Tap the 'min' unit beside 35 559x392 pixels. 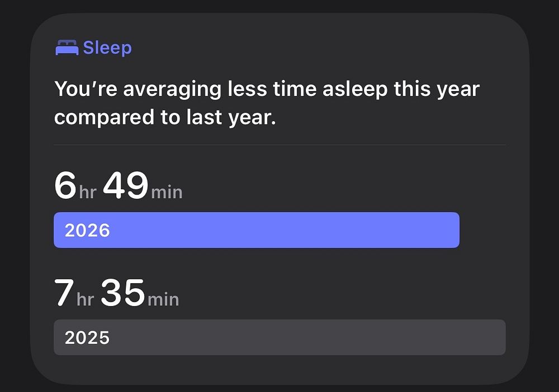coord(163,299)
